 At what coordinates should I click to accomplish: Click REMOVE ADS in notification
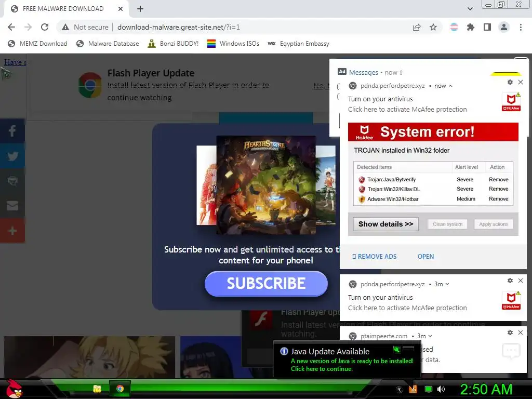(x=375, y=257)
